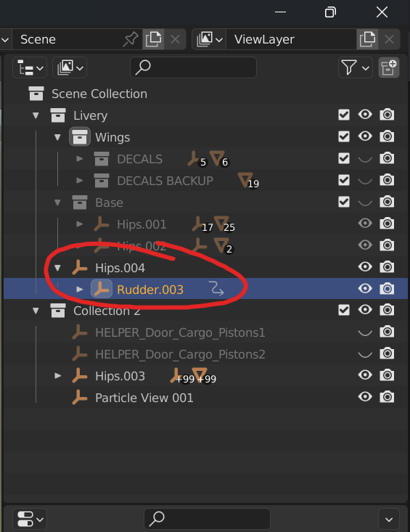Click the Hips.003 armature icon
Screen dimensions: 410x532
point(80,376)
